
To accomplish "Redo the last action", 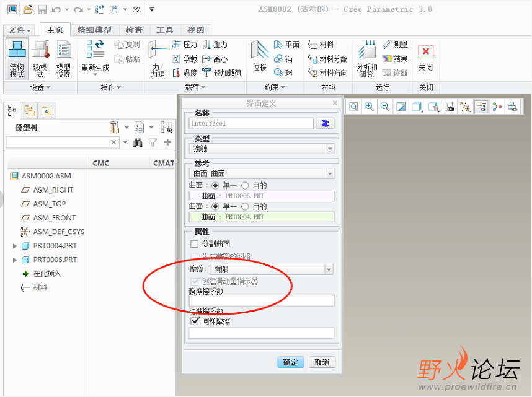I will click(x=78, y=10).
